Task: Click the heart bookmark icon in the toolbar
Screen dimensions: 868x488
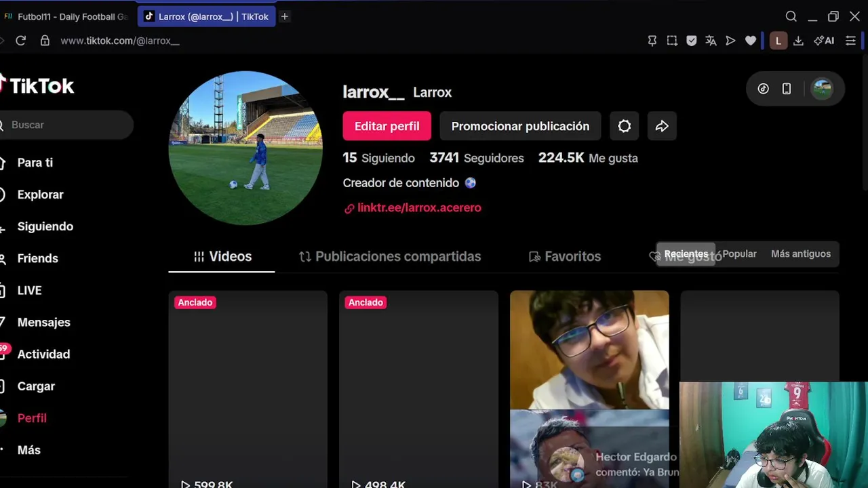Action: pos(751,41)
